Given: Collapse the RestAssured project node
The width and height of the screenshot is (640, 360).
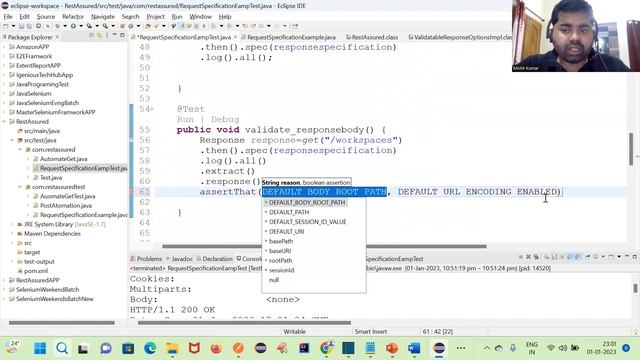Looking at the screenshot, I should tap(4, 122).
